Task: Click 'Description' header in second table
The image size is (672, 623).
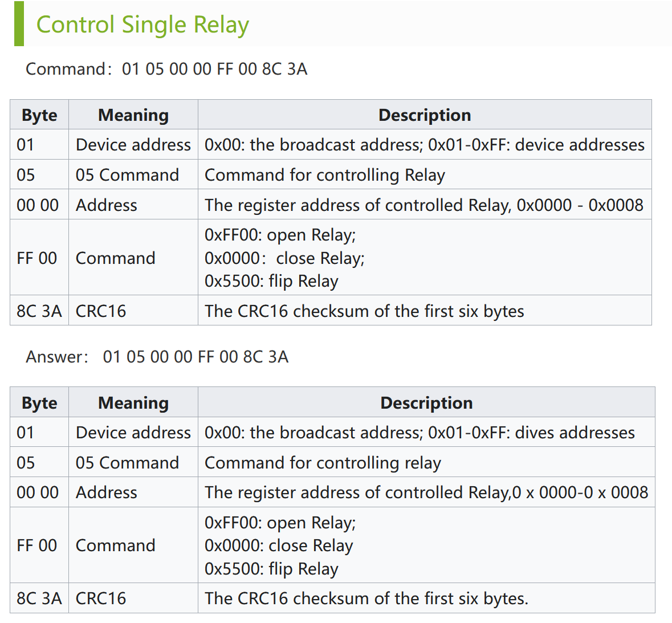Action: click(426, 403)
